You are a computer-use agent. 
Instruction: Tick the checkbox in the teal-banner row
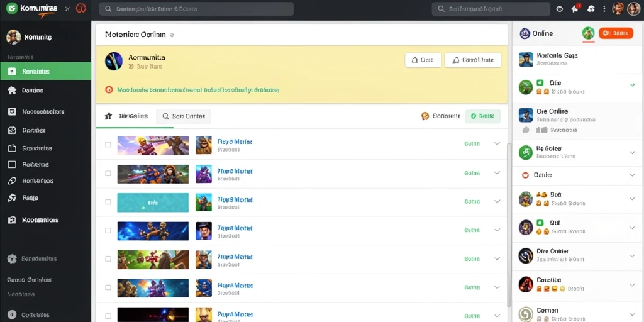pos(108,202)
